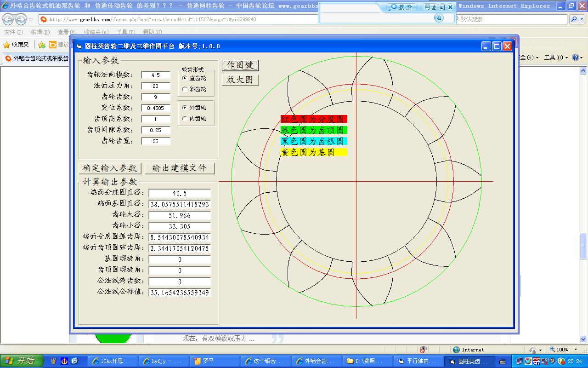Click the cyan 黑色圆为齿根圆 legend label
Screen dimensions: 588x368
(x=314, y=141)
